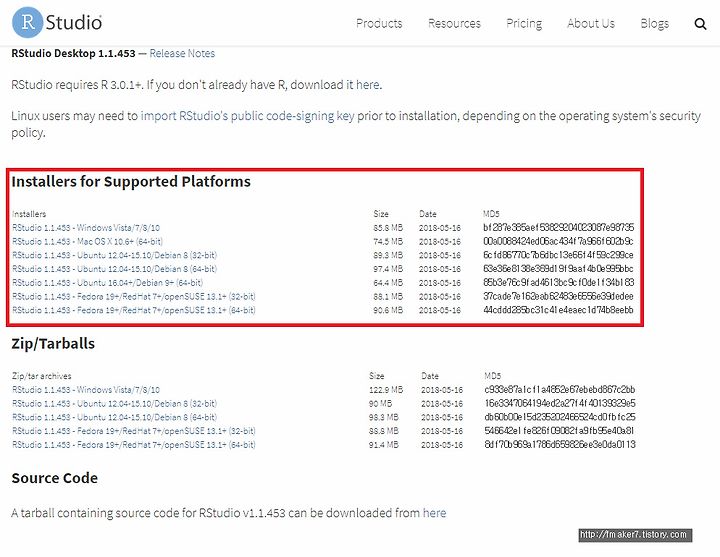720x557 pixels.
Task: Download installer Ubuntu 12.04-15.10/Debian 8 (32-bit)
Action: point(114,255)
